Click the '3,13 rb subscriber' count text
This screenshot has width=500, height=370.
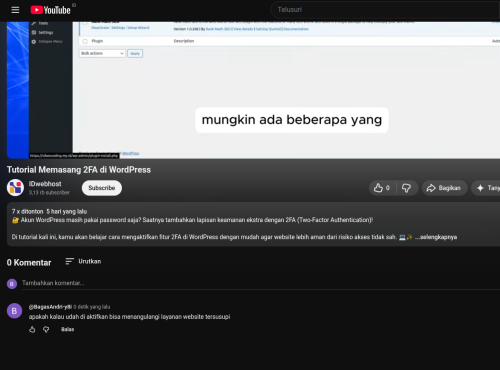point(49,193)
